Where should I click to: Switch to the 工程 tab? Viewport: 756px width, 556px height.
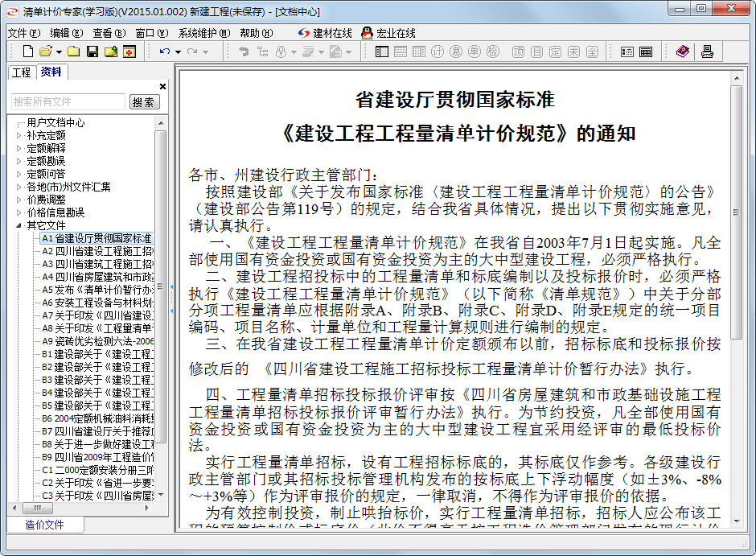(x=21, y=72)
